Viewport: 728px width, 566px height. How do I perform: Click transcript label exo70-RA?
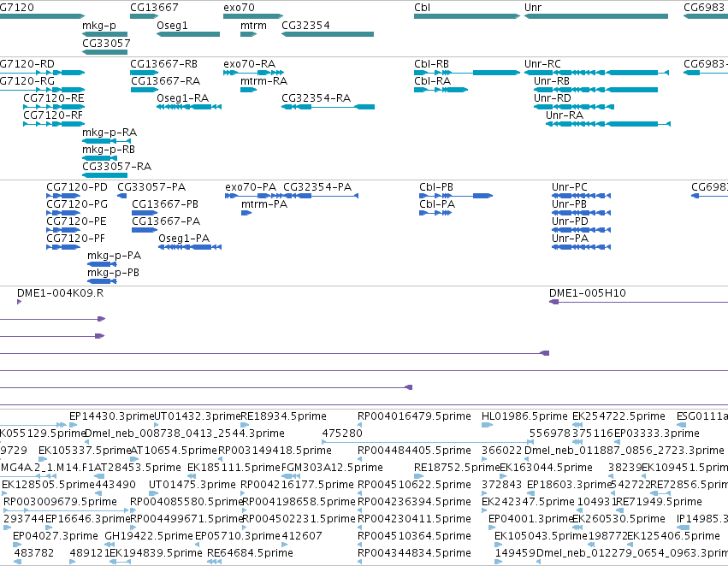pyautogui.click(x=249, y=63)
